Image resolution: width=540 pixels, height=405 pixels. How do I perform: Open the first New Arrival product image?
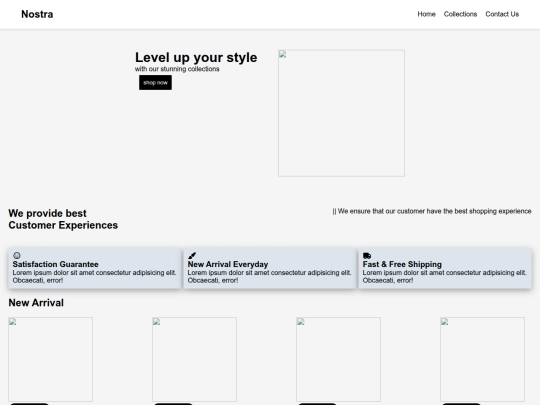pos(51,359)
